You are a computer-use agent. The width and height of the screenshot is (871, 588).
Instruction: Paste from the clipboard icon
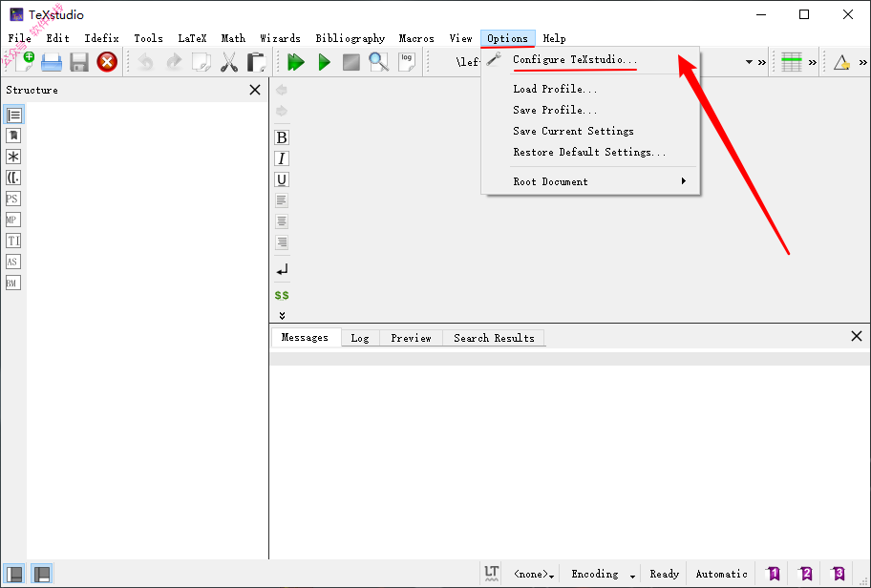point(256,62)
